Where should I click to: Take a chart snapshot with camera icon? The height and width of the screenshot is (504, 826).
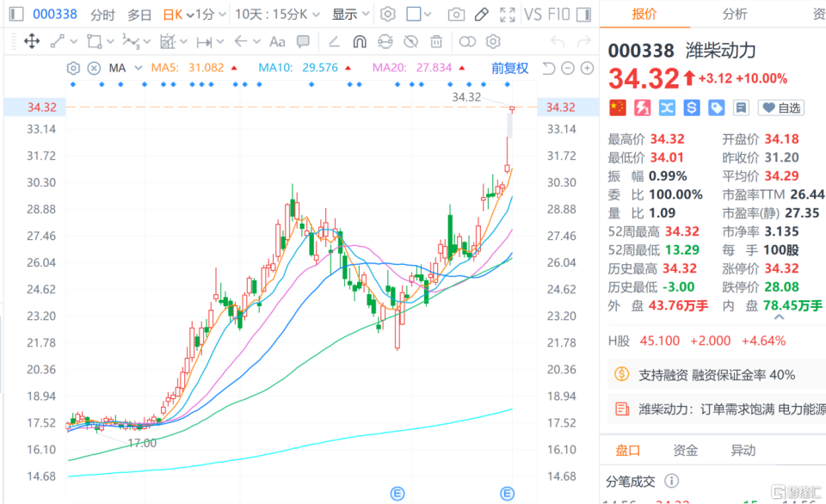pyautogui.click(x=456, y=15)
